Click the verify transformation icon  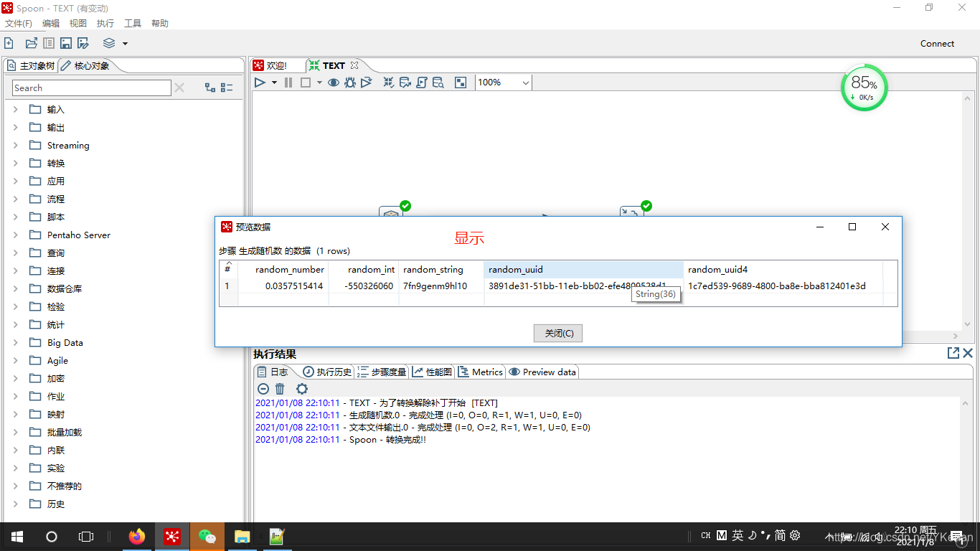tap(388, 83)
